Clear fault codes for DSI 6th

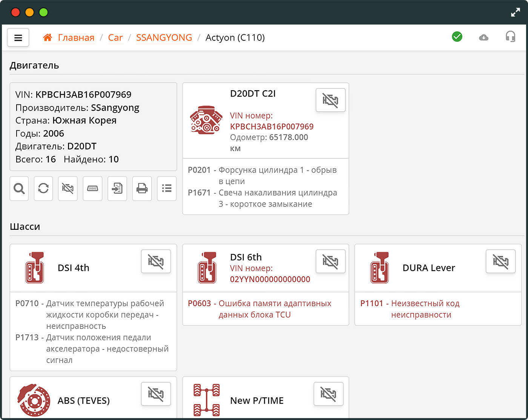coord(330,261)
